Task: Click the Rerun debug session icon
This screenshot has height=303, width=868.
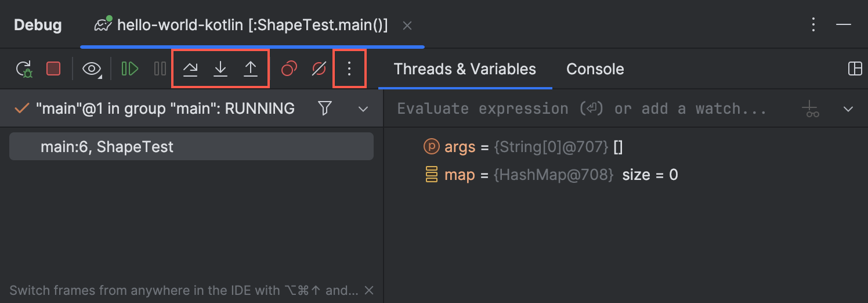Action: (x=24, y=69)
